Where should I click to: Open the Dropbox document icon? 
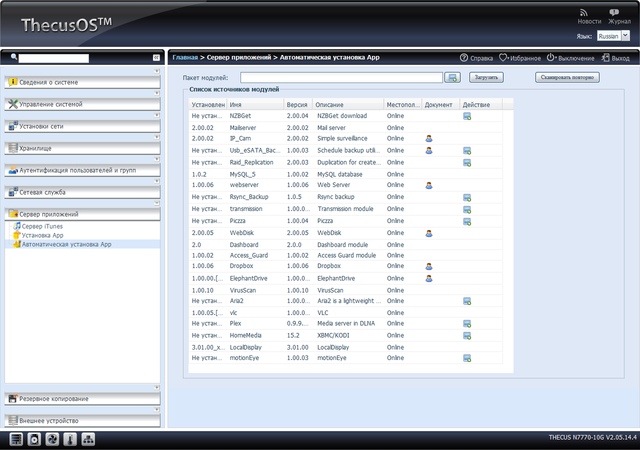429,267
